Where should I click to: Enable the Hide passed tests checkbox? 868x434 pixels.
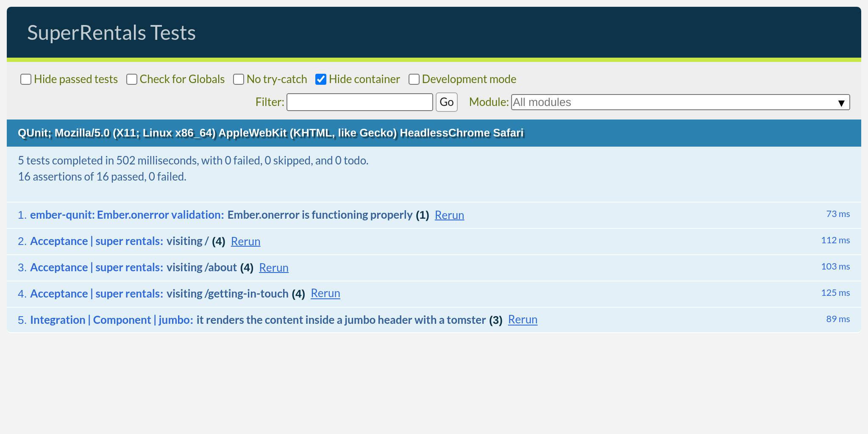coord(25,79)
